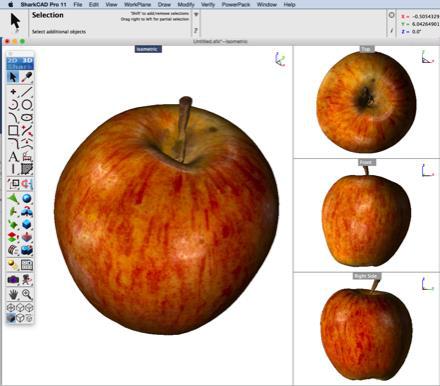
Task: Toggle the shaded display mode cube icon
Action: (11, 318)
